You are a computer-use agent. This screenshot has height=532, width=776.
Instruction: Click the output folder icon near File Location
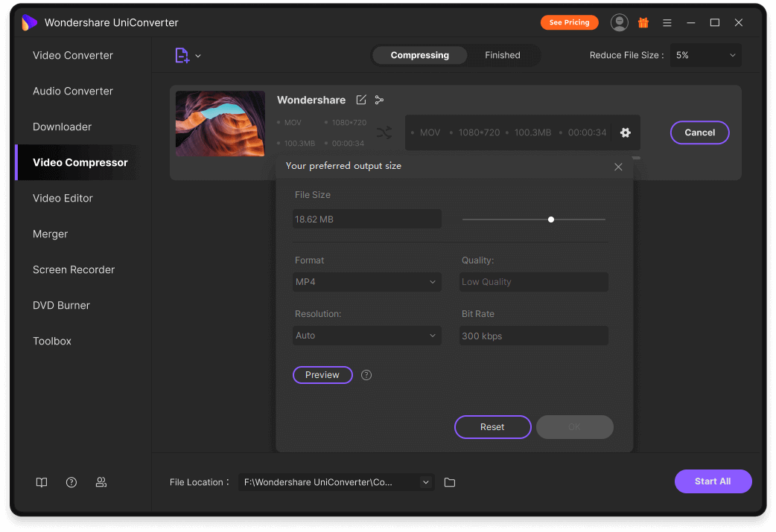click(449, 482)
